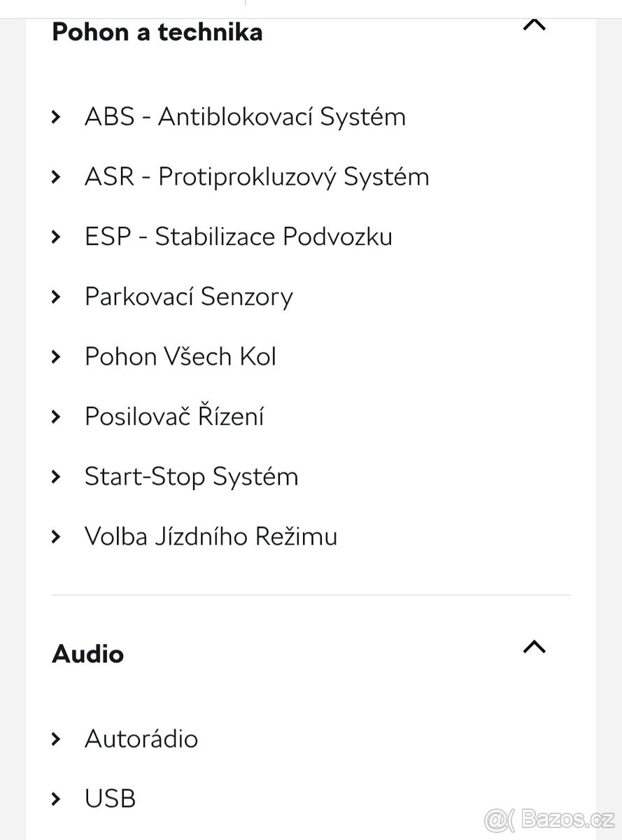Screen dimensions: 622x840
Task: Click arrow next to Pohon Všech Kol
Action: click(x=57, y=357)
